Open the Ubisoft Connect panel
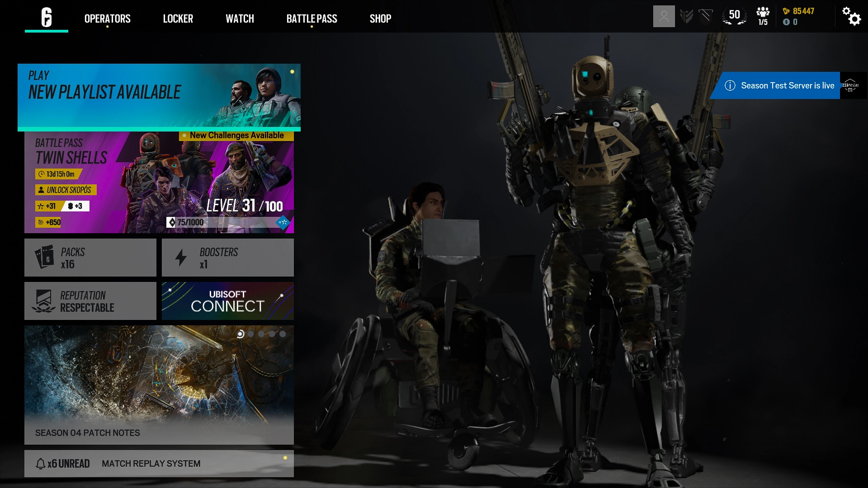Viewport: 868px width, 488px height. tap(227, 301)
